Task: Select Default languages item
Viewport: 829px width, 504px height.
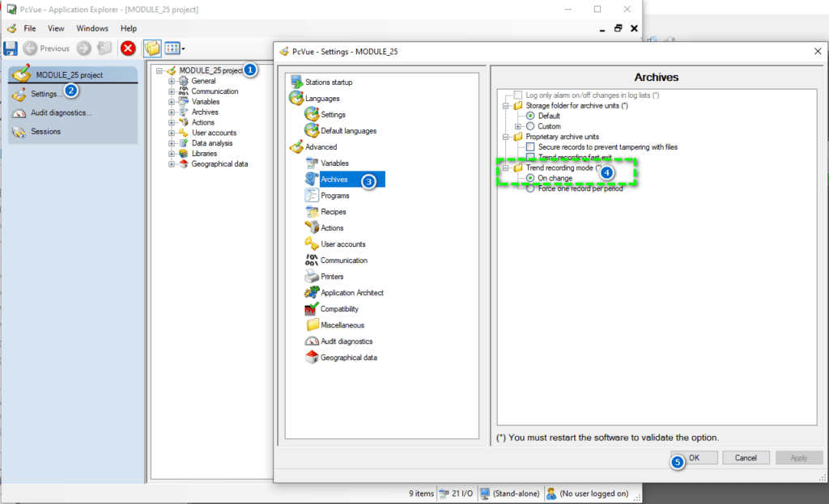Action: 348,131
